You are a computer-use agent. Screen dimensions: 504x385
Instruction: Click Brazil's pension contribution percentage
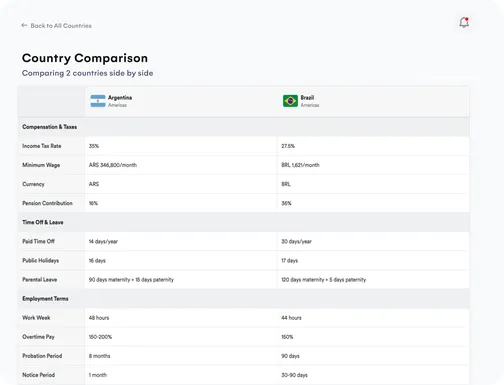[x=286, y=203]
